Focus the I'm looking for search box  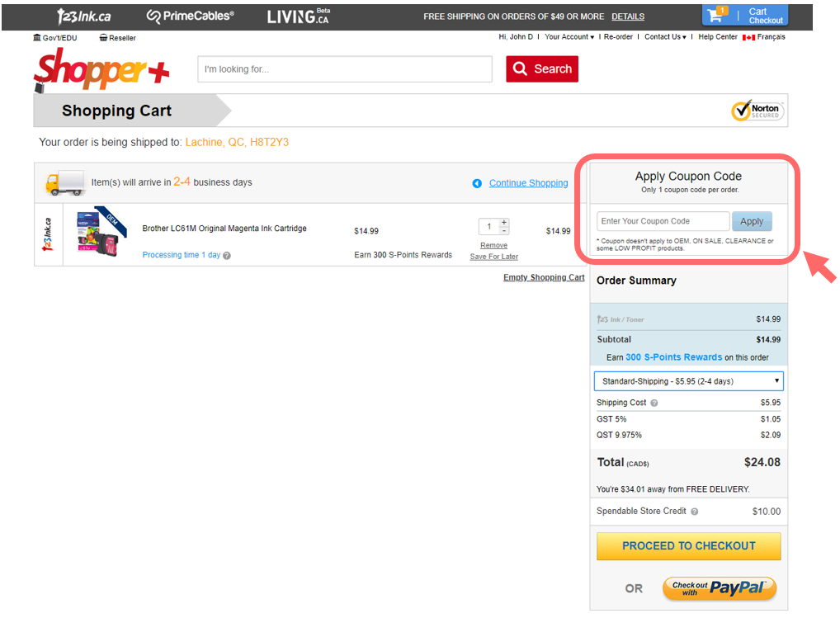click(344, 69)
